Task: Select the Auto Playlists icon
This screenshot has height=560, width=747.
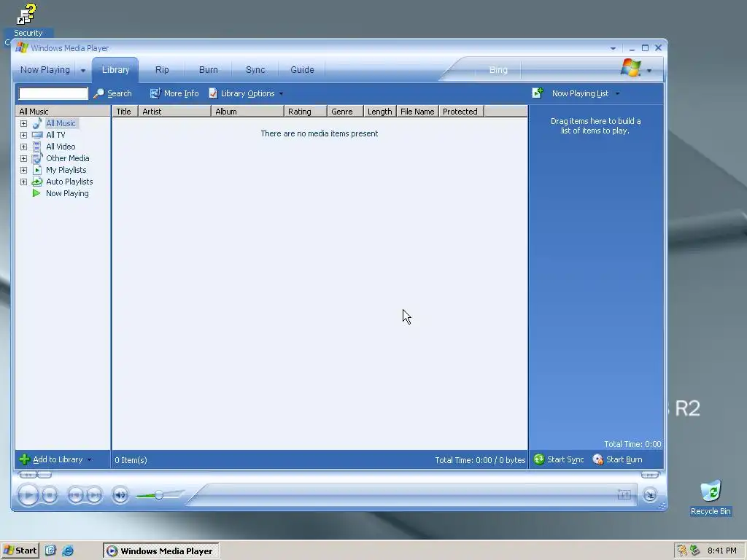Action: (x=37, y=182)
